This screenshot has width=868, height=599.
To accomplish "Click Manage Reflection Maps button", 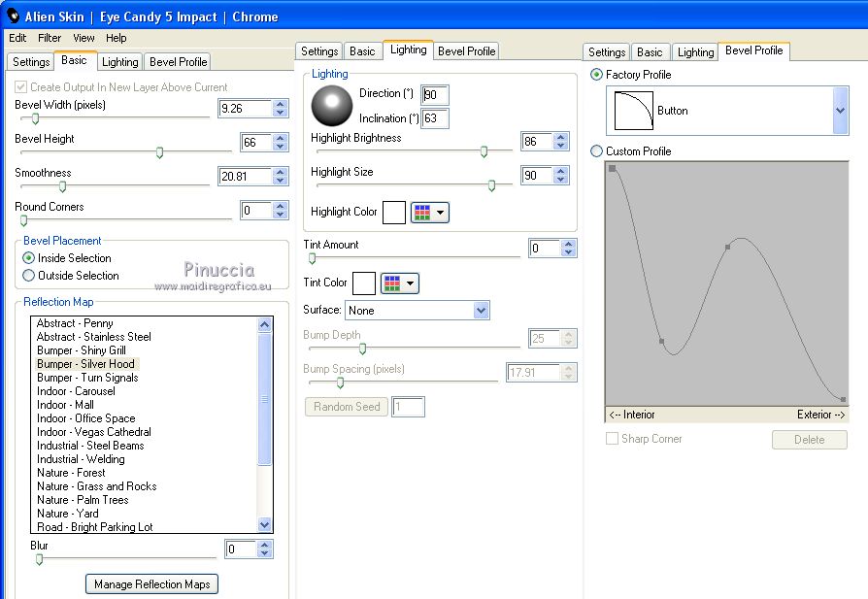I will click(151, 584).
